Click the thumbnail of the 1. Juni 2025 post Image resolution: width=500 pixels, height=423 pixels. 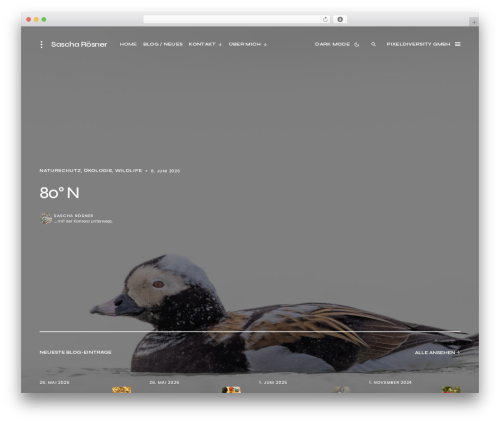(x=341, y=390)
